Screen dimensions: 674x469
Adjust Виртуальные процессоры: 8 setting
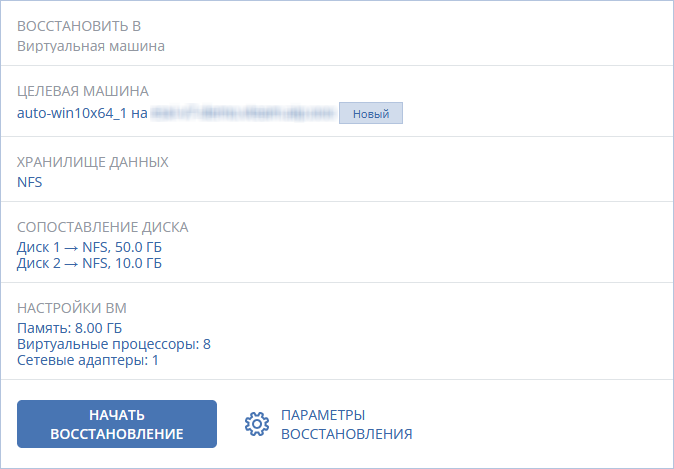pos(114,344)
